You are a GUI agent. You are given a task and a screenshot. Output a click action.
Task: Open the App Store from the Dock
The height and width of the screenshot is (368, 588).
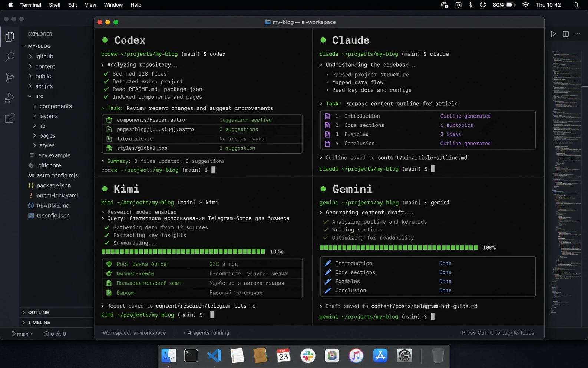point(380,356)
